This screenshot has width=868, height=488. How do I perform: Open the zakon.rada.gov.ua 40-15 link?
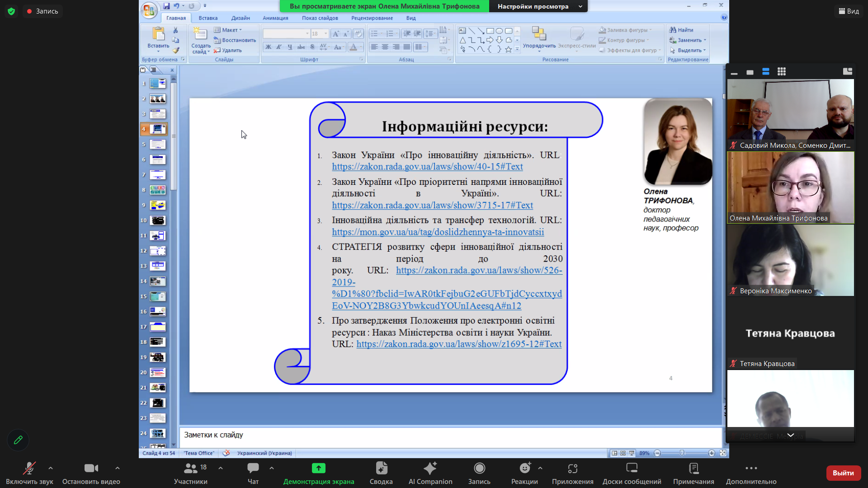pyautogui.click(x=427, y=167)
